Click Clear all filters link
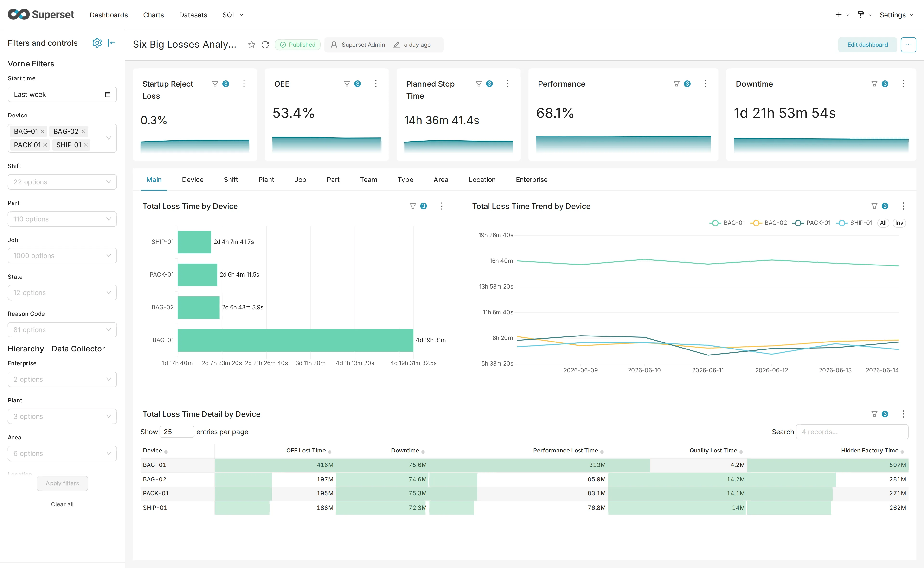This screenshot has height=568, width=924. tap(62, 504)
